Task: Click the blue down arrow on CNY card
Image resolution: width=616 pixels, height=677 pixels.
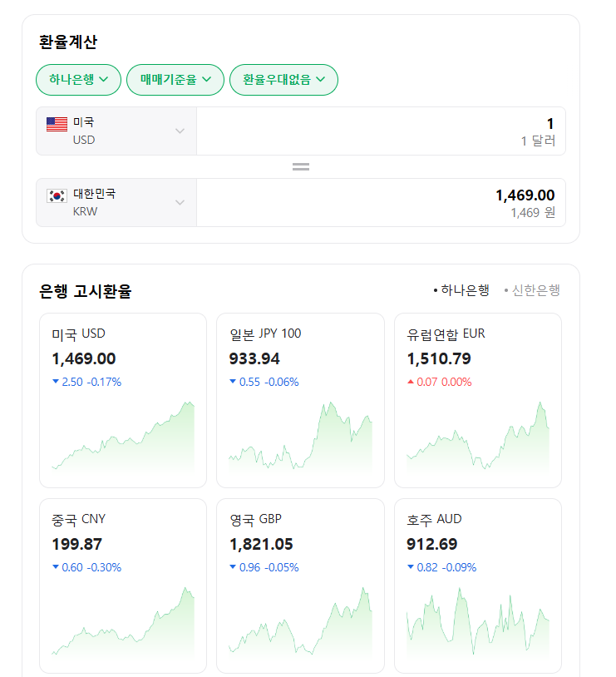Action: 56,567
